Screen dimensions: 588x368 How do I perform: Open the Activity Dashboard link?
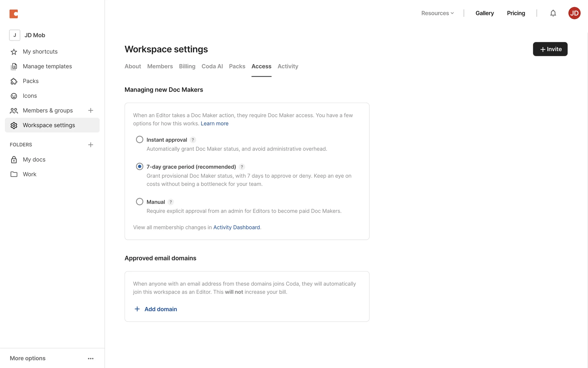(236, 227)
